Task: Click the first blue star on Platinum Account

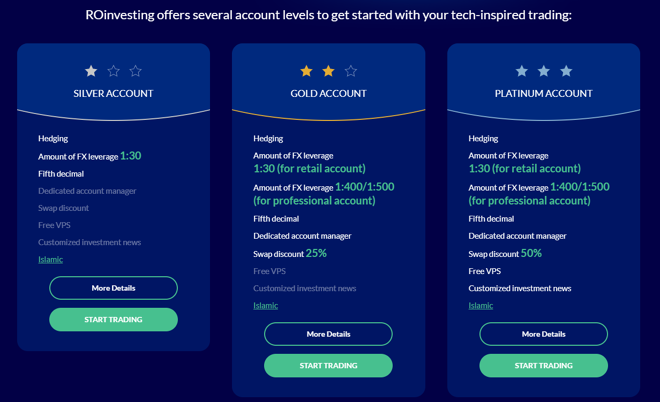Action: tap(522, 71)
